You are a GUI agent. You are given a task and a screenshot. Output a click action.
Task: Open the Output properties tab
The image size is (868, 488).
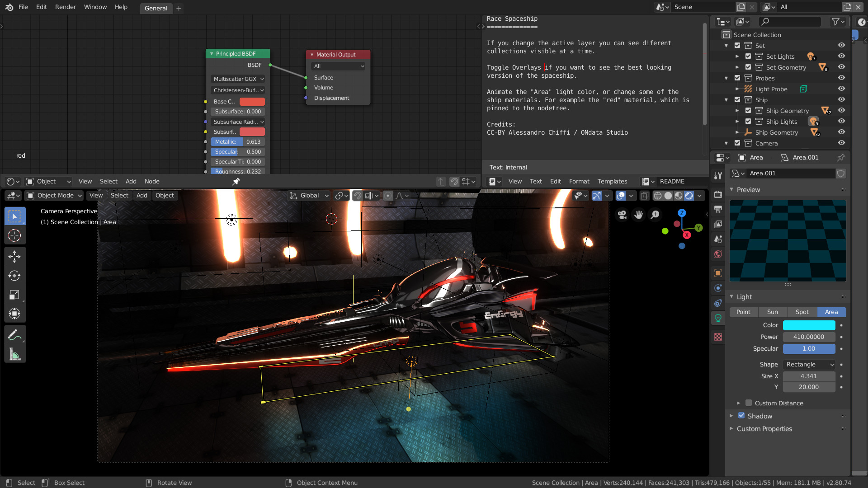(718, 209)
